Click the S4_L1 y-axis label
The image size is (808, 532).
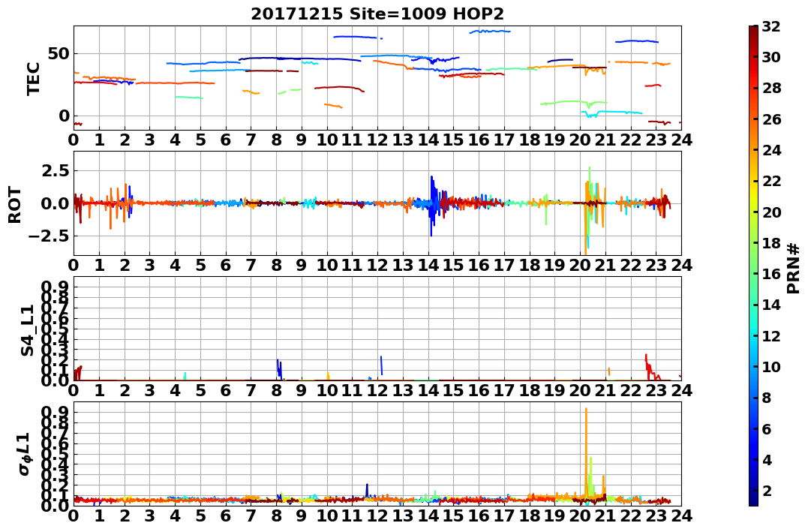tap(27, 330)
